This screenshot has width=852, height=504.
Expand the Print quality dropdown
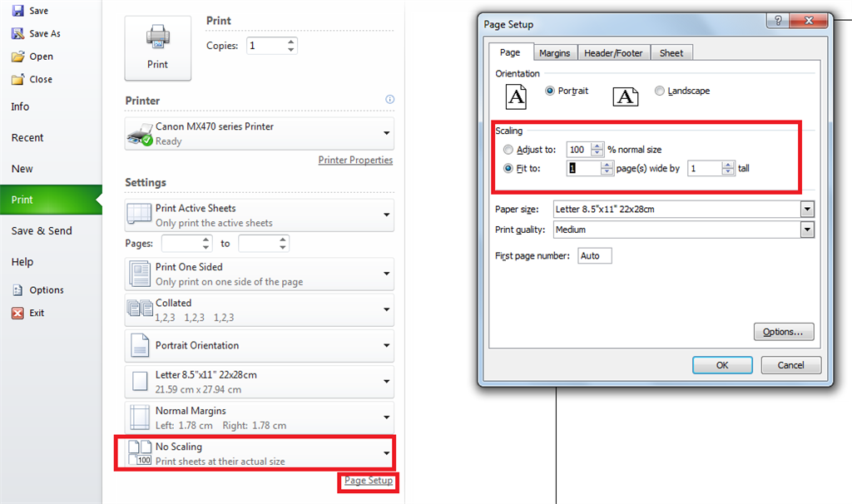tap(806, 230)
